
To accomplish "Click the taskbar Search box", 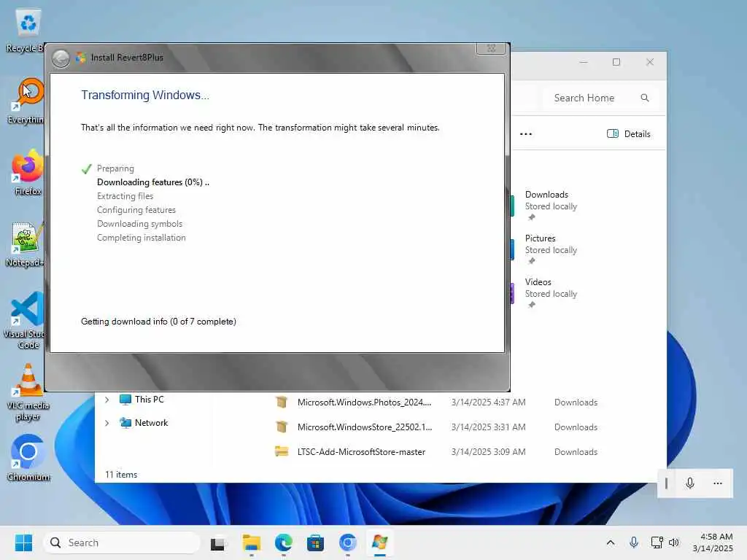I will (x=122, y=542).
